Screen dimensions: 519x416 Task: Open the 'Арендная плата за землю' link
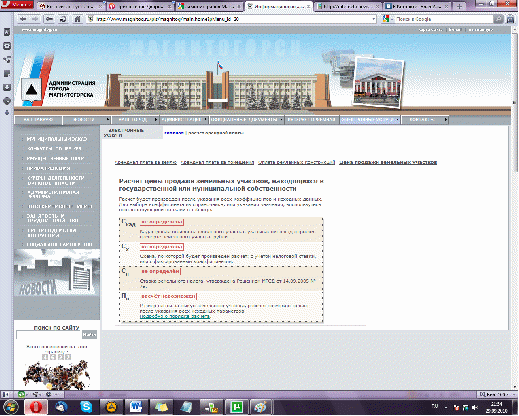(146, 162)
